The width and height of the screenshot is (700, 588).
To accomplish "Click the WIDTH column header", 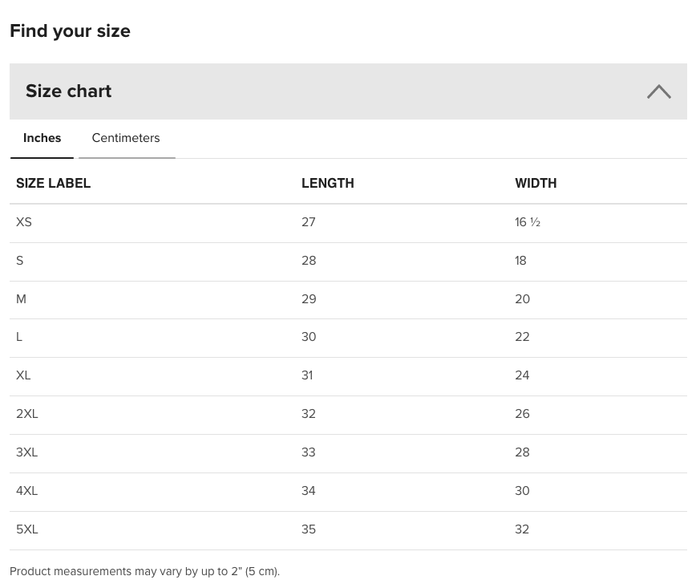I will 536,183.
